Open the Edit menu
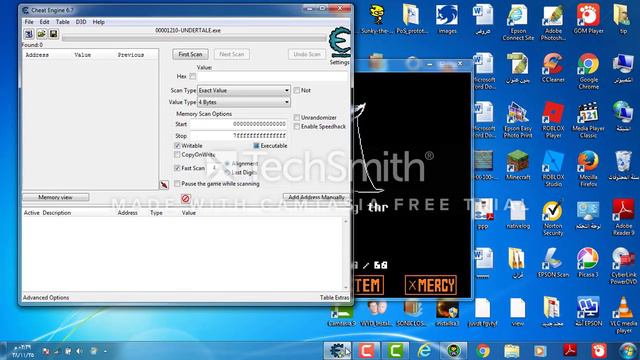 tap(44, 22)
